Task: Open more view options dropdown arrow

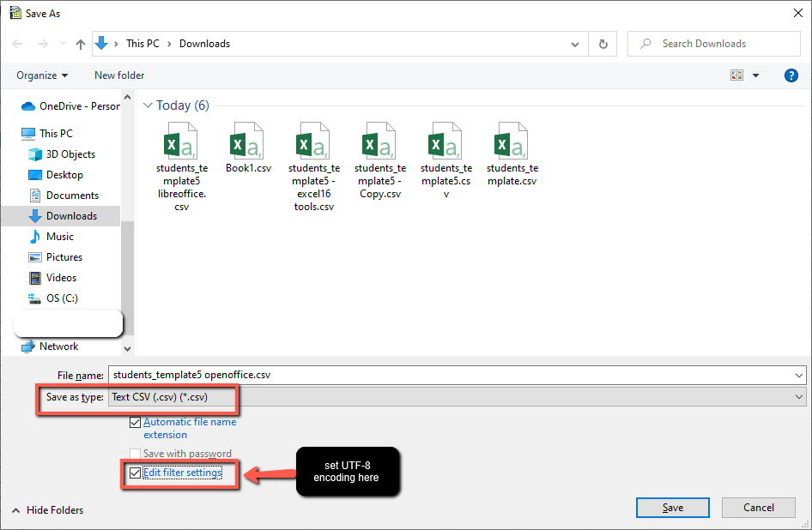Action: pyautogui.click(x=755, y=75)
